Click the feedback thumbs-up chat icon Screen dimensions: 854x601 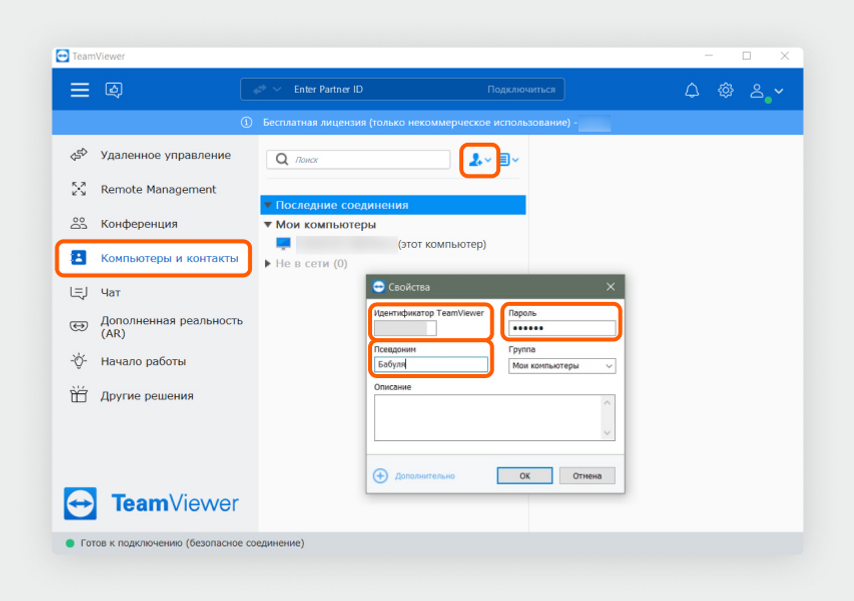click(x=114, y=90)
